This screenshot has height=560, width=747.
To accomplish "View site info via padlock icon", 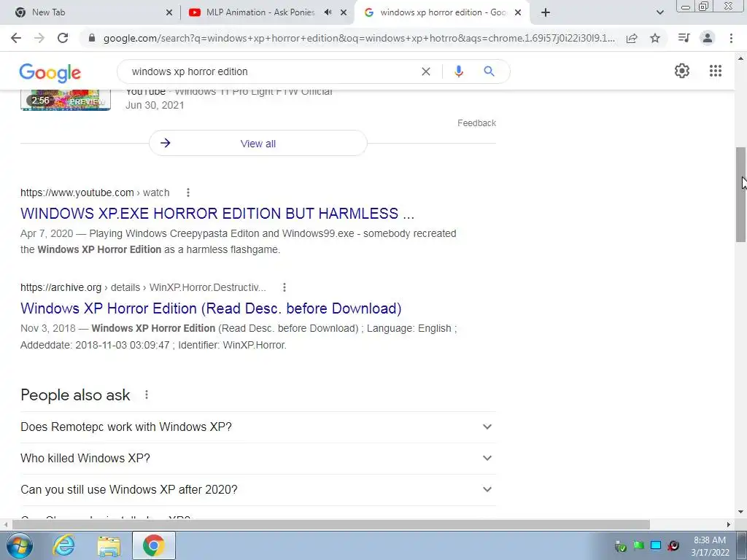I will coord(91,38).
